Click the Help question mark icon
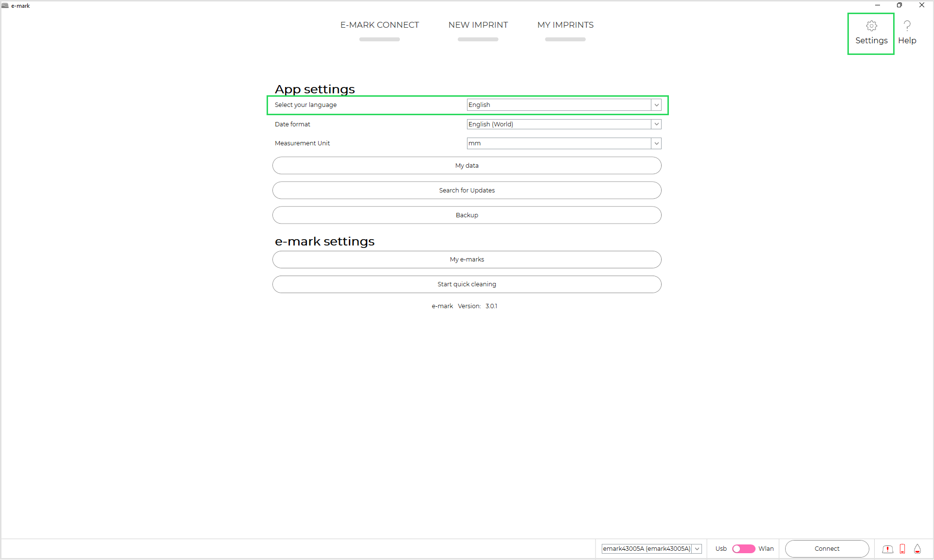Viewport: 934px width, 560px height. tap(907, 26)
